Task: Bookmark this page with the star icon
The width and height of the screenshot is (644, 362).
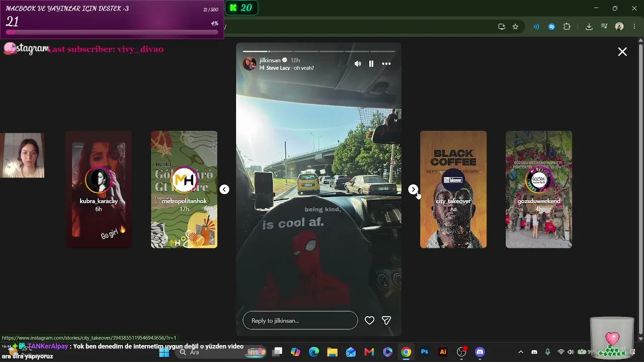Action: tap(515, 27)
